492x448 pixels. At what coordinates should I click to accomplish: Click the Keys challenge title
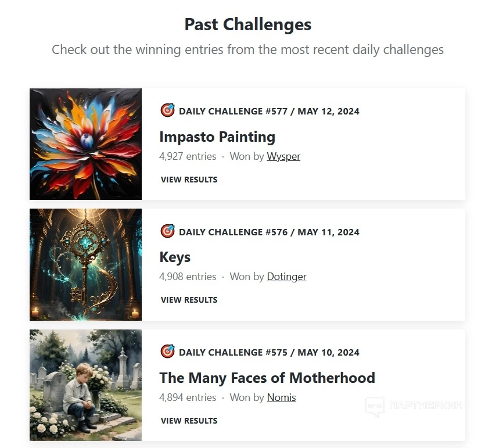tap(175, 257)
